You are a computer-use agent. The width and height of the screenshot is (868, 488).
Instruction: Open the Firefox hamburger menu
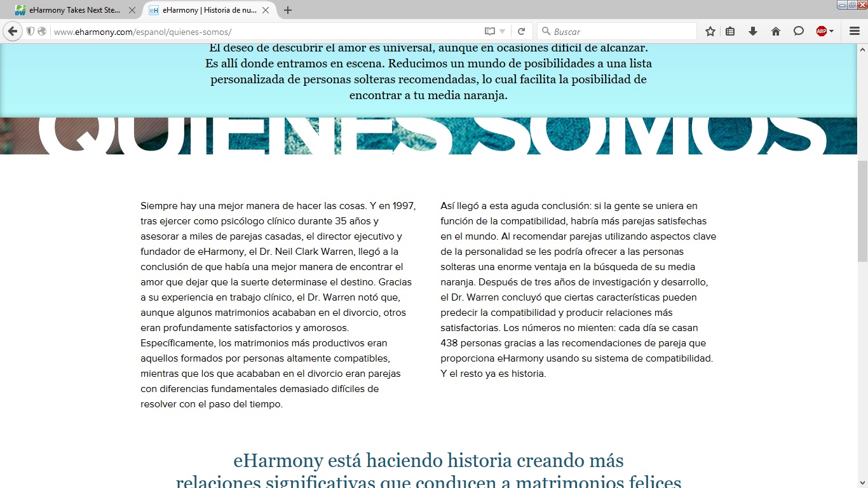pos(855,31)
